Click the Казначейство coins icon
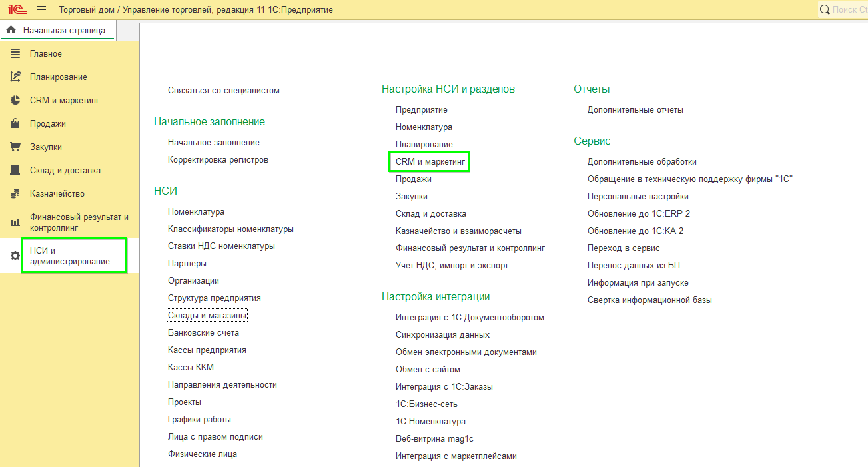 pyautogui.click(x=15, y=193)
